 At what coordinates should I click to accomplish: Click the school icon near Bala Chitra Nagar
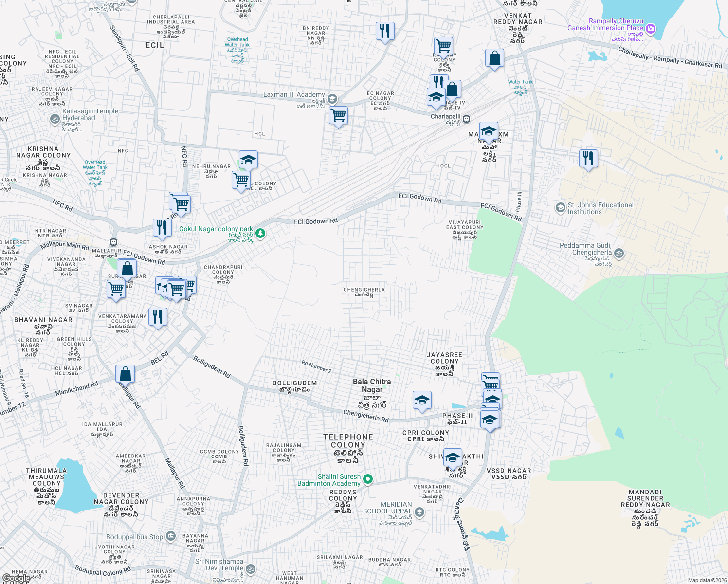click(x=421, y=401)
